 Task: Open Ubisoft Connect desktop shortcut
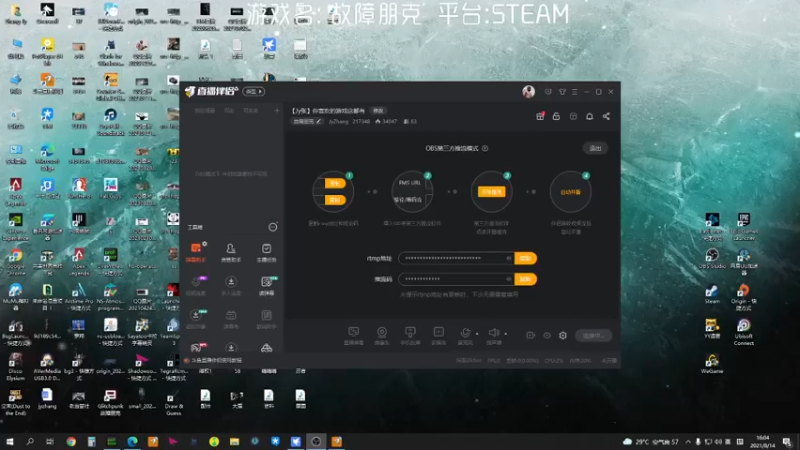click(743, 332)
